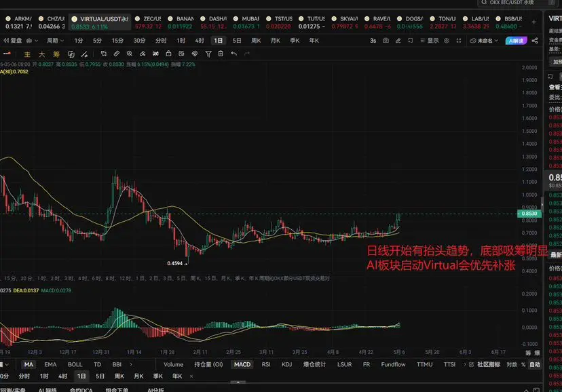
Task: Open the chart type dropdown beside 复盘
Action: (31, 41)
